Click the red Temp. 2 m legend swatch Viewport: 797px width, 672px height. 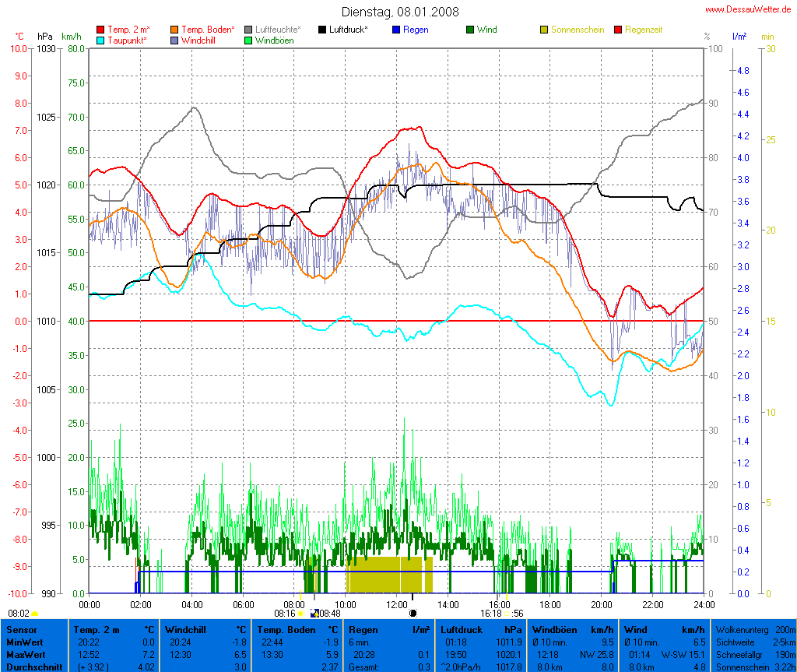pos(100,30)
